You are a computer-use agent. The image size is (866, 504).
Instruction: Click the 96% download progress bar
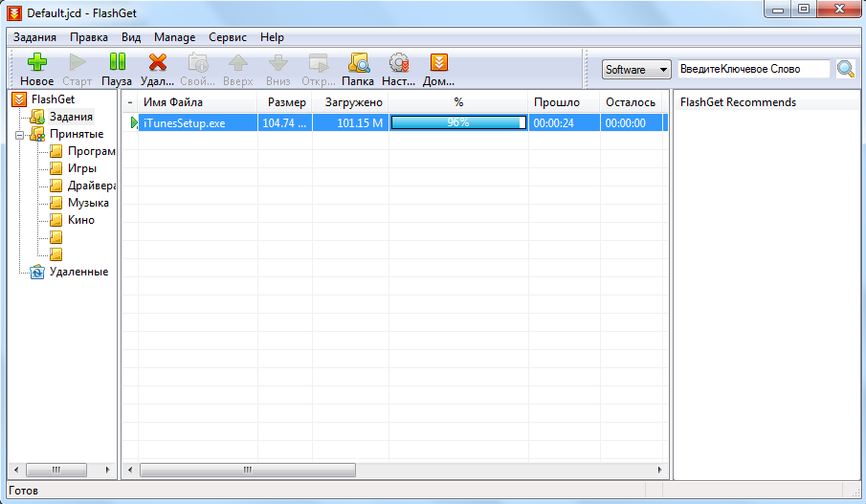pos(458,122)
